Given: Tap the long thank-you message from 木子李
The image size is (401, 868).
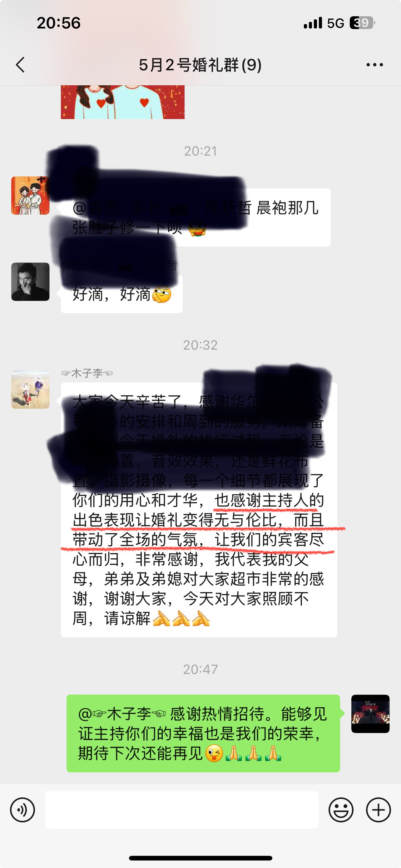Looking at the screenshot, I should tap(199, 510).
